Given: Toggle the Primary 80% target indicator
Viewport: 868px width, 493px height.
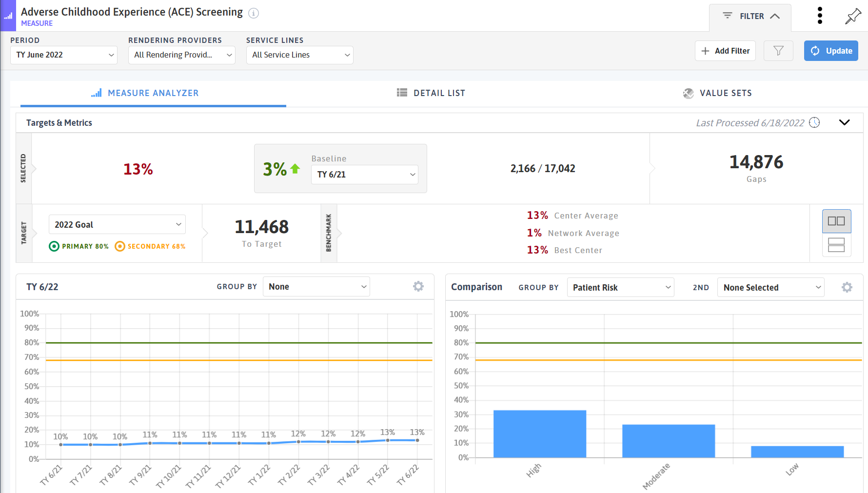Looking at the screenshot, I should coord(79,246).
